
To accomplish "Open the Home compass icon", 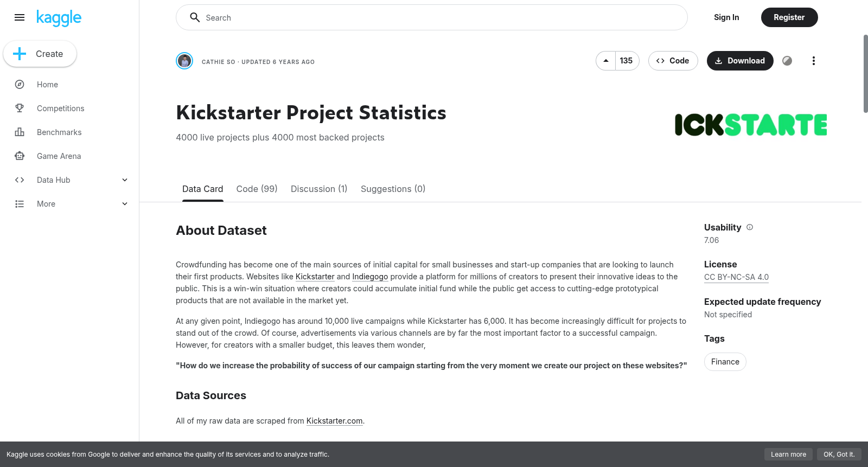I will click(20, 85).
